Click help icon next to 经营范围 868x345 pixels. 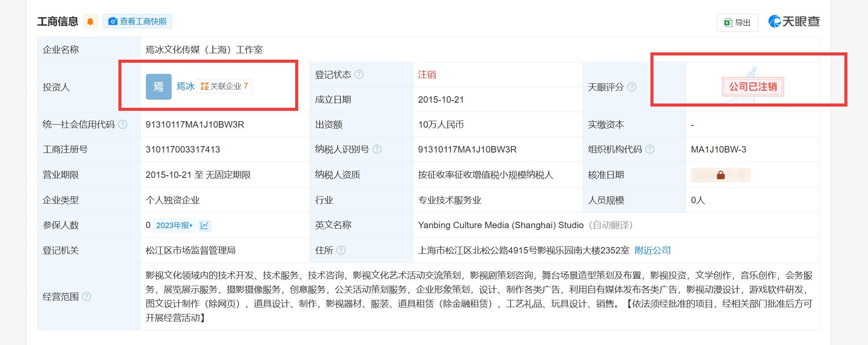(87, 297)
